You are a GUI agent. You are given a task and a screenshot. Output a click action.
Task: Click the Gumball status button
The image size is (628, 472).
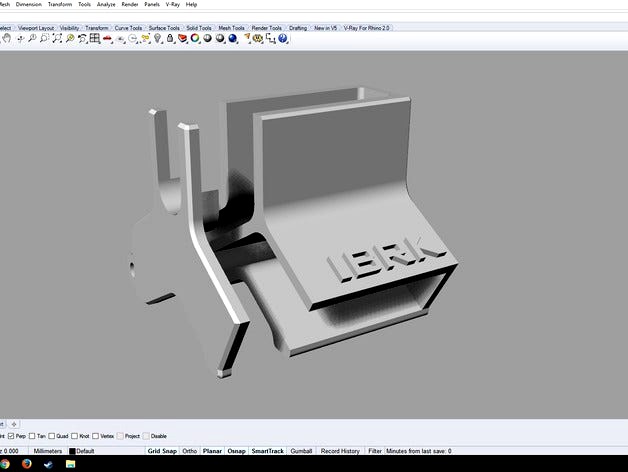coord(299,451)
